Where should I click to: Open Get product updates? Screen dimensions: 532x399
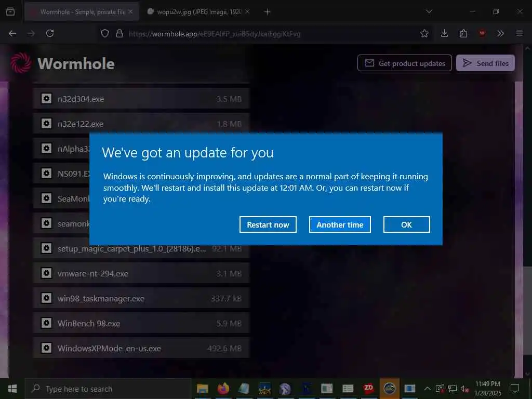point(404,63)
